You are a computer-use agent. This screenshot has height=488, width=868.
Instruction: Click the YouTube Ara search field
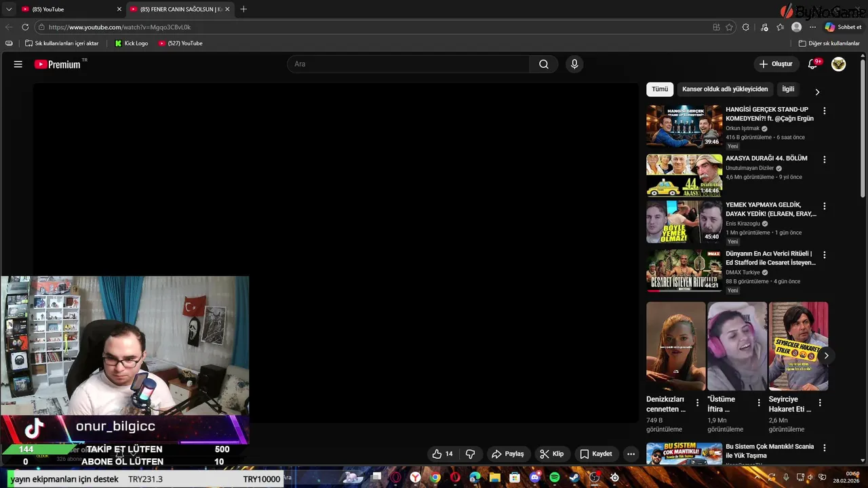(408, 64)
